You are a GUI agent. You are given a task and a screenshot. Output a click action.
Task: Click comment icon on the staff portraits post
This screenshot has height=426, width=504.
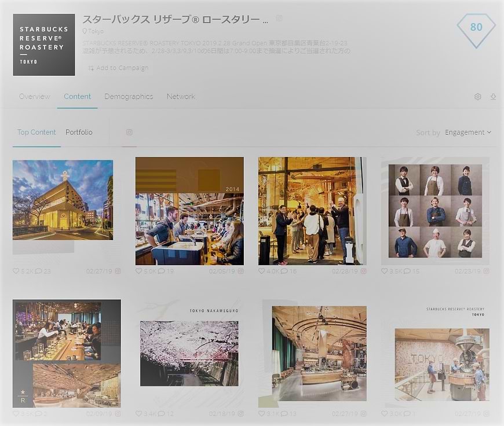[407, 271]
